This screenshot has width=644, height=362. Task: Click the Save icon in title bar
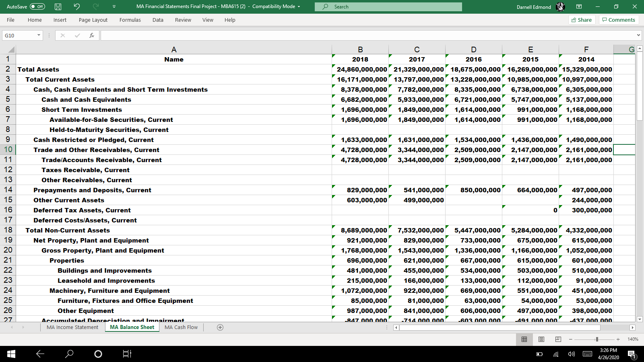coord(58,6)
